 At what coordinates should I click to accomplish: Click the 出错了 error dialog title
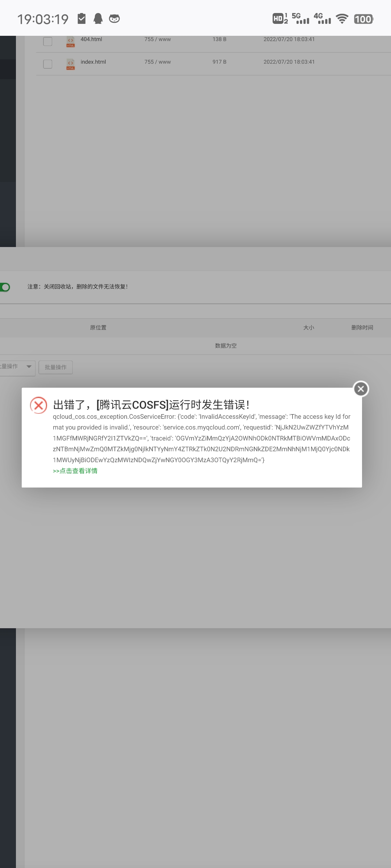pos(151,404)
